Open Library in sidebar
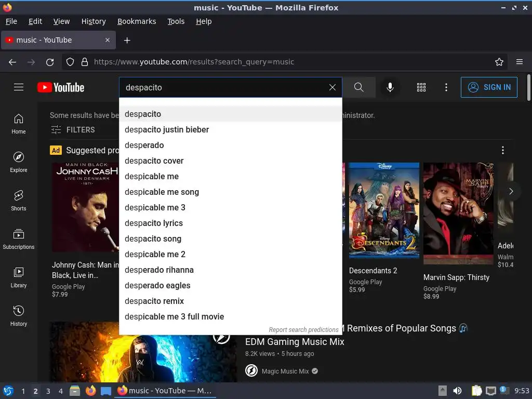The height and width of the screenshot is (399, 532). tap(19, 278)
